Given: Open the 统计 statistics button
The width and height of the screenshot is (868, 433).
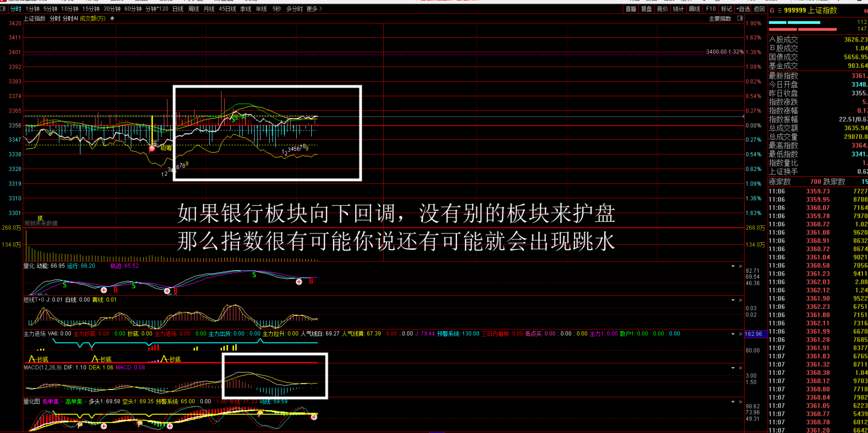Looking at the screenshot, I should [678, 9].
